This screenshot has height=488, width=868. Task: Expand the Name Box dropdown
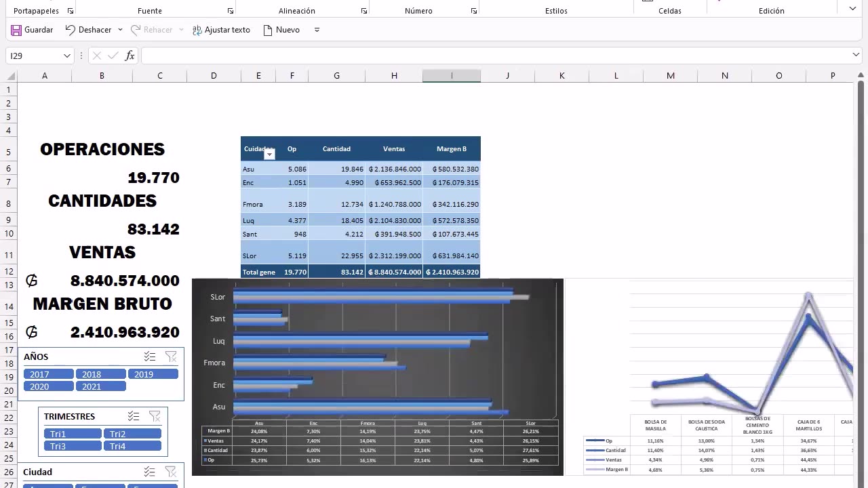67,56
